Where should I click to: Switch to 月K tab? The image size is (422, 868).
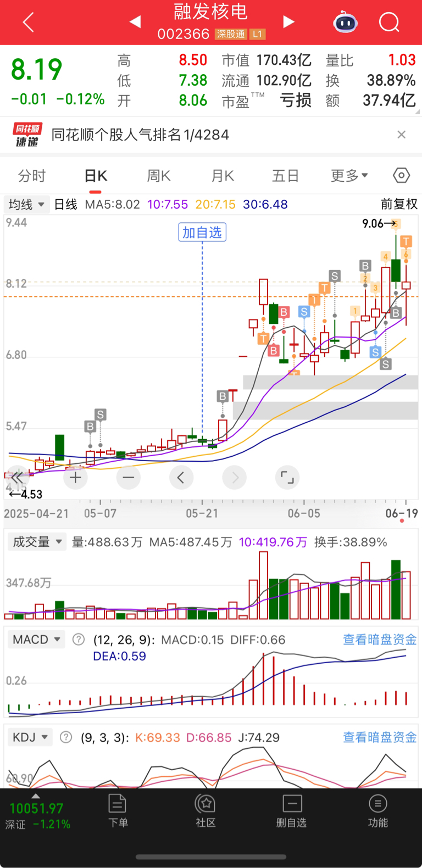tap(223, 176)
